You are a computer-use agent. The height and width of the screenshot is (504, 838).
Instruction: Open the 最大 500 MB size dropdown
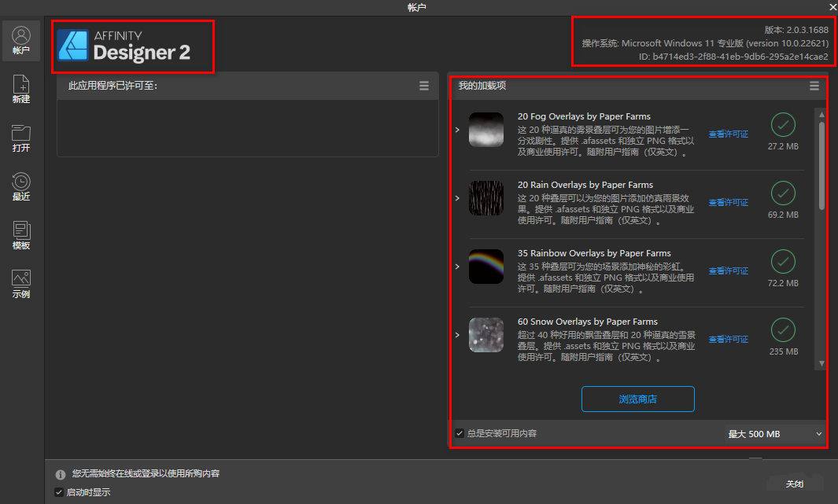(774, 434)
